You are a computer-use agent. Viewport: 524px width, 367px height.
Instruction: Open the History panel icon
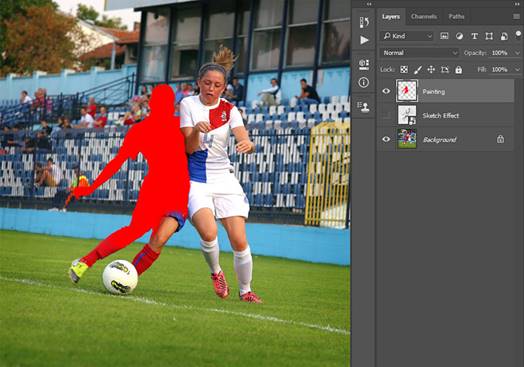coord(364,22)
